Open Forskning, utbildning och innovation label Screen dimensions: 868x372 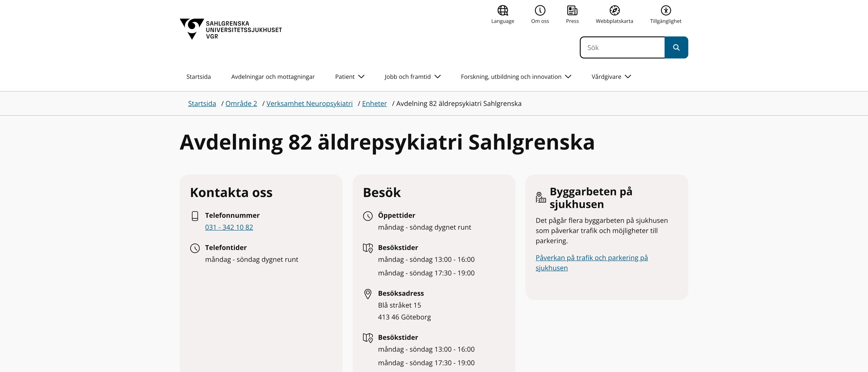[511, 76]
